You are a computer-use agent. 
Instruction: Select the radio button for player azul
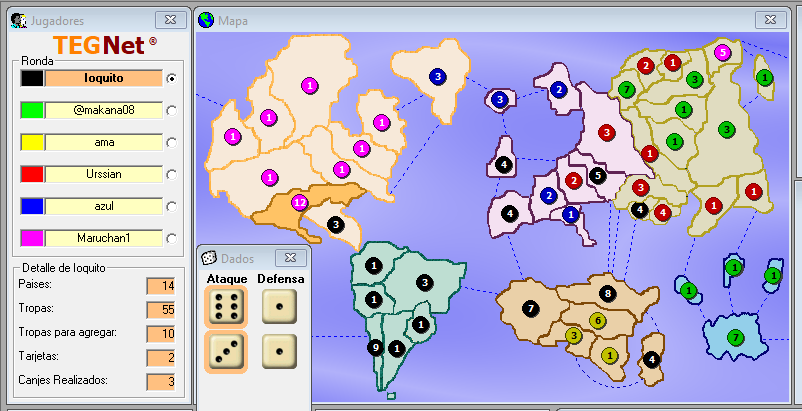pyautogui.click(x=172, y=206)
